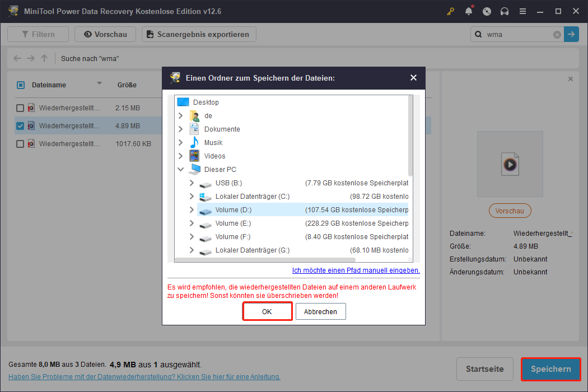Click the Videos film icon

point(194,156)
